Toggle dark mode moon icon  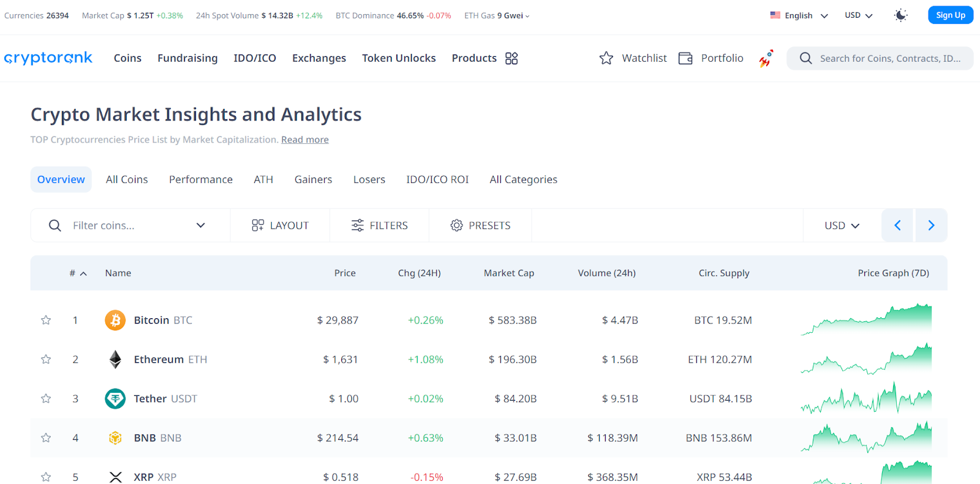(x=900, y=15)
